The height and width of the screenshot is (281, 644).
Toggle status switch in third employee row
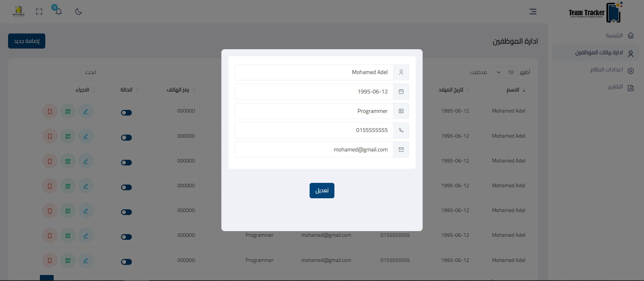[x=126, y=162]
